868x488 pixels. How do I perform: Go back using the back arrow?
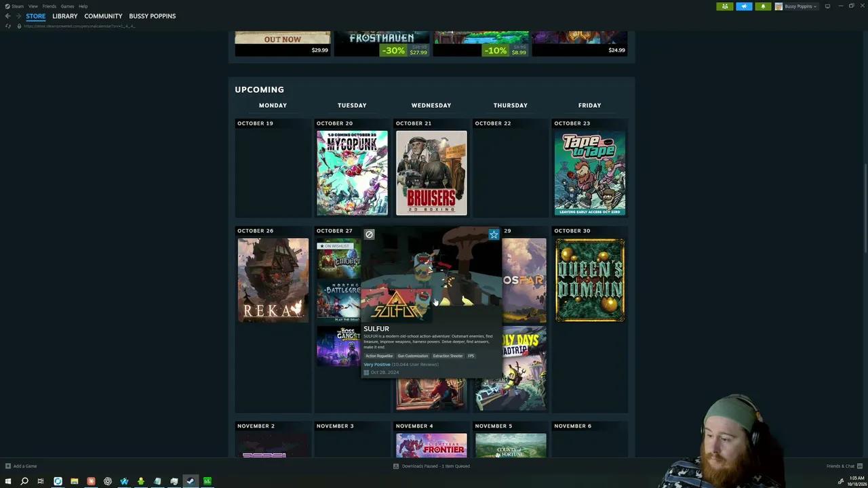coord(8,16)
